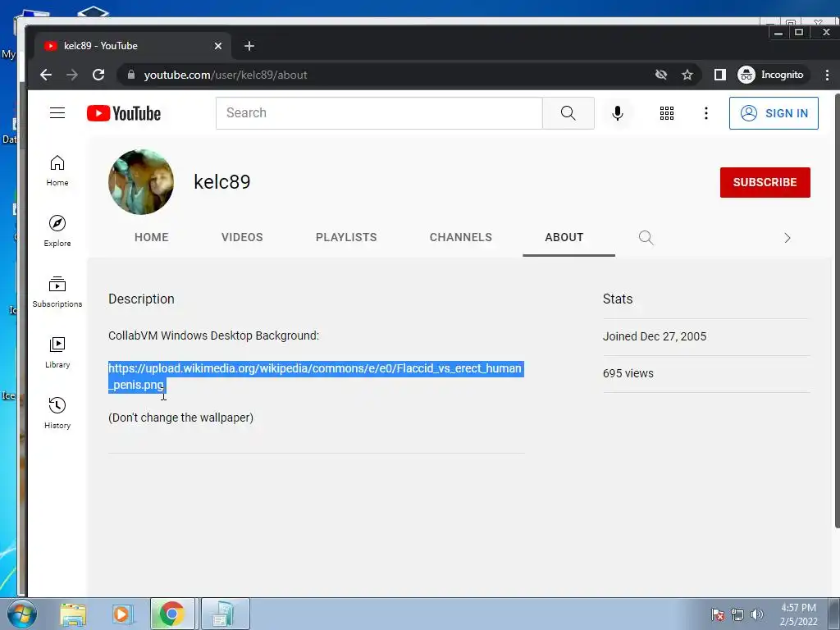The image size is (840, 630).
Task: Open the YouTube hamburger guide menu
Action: tap(57, 113)
